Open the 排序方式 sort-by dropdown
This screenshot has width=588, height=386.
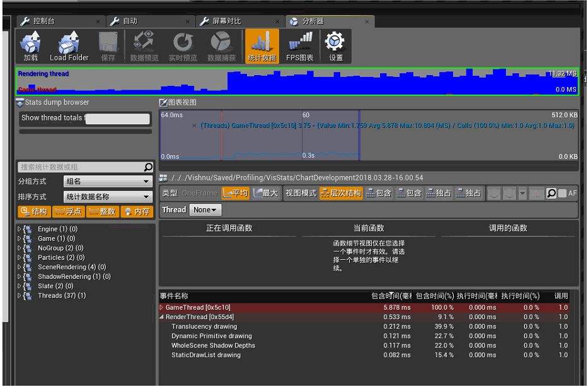tap(108, 197)
